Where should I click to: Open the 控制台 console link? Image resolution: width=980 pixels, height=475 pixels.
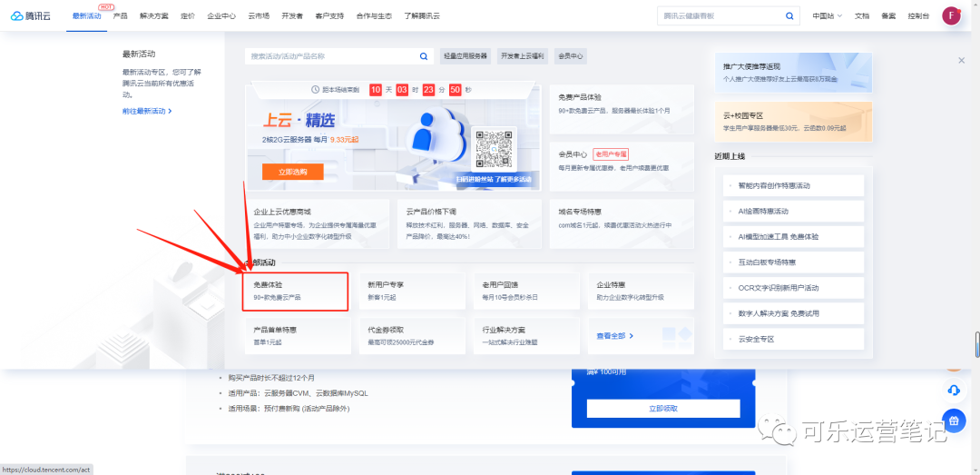918,15
